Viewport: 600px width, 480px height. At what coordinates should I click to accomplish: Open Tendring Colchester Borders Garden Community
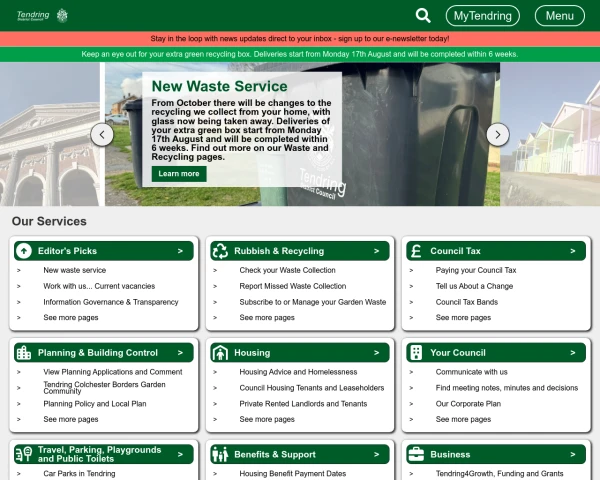click(x=104, y=388)
